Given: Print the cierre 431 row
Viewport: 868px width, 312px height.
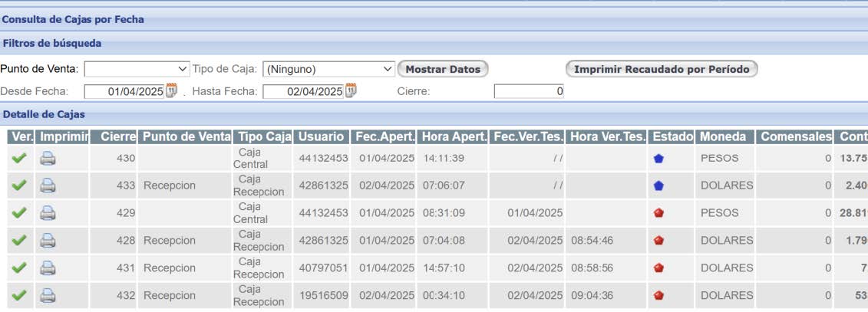Looking at the screenshot, I should 48,268.
